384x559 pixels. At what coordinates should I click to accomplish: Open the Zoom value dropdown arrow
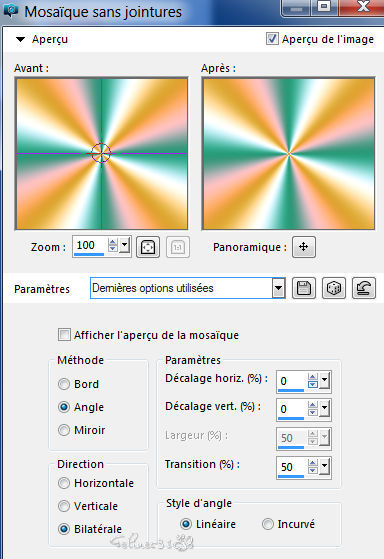coord(124,245)
